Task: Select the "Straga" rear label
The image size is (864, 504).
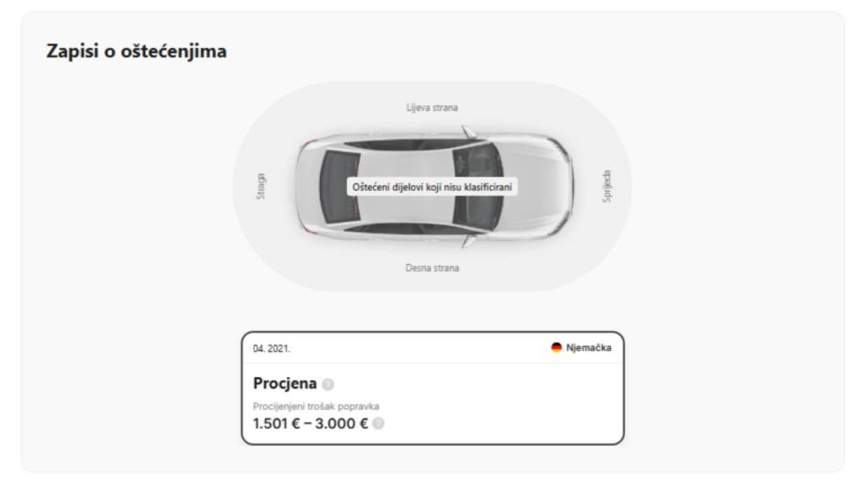Action: pyautogui.click(x=260, y=186)
